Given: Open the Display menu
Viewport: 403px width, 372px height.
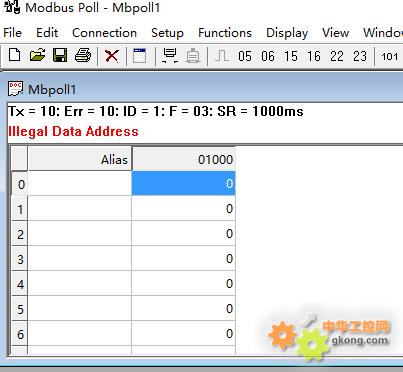Looking at the screenshot, I should (287, 33).
